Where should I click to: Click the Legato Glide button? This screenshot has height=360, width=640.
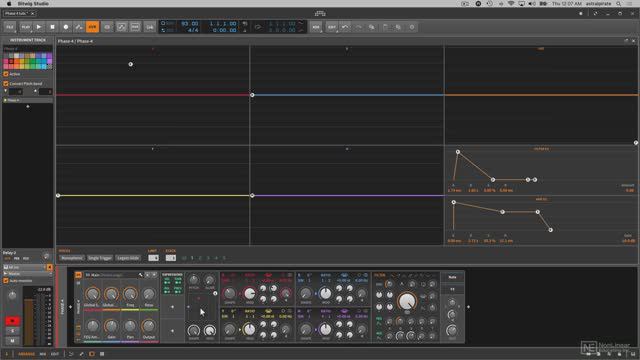click(128, 258)
